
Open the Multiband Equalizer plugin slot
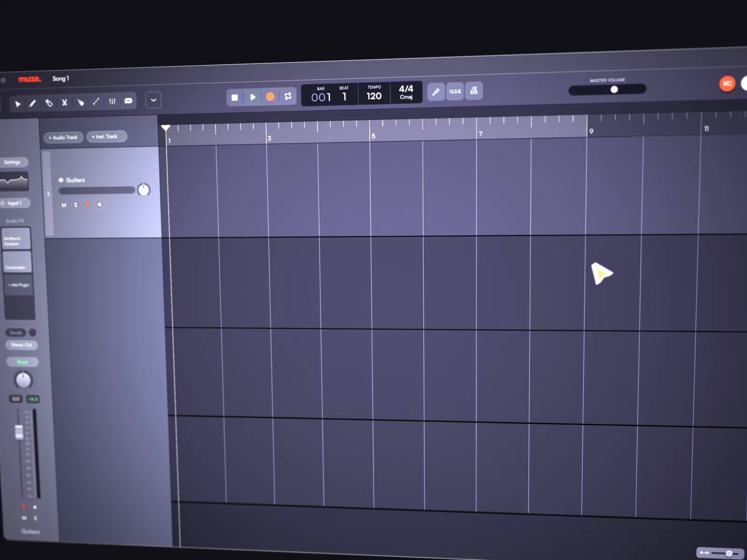(16, 239)
